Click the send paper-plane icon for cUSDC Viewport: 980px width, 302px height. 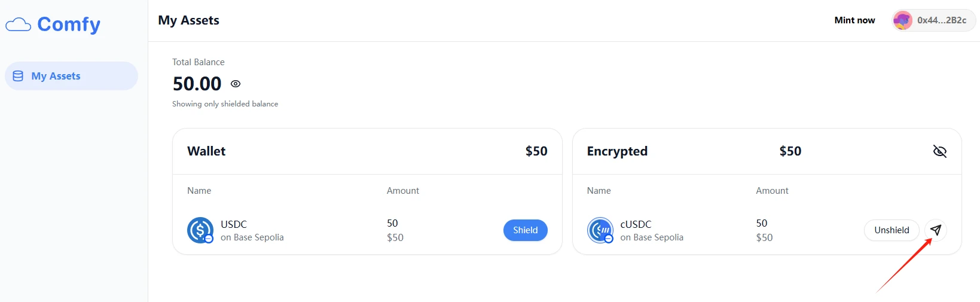[936, 230]
